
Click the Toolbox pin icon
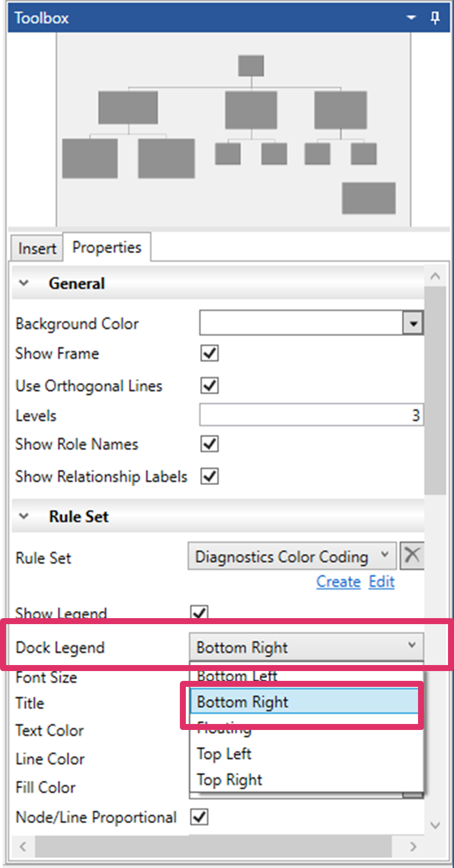tap(435, 18)
